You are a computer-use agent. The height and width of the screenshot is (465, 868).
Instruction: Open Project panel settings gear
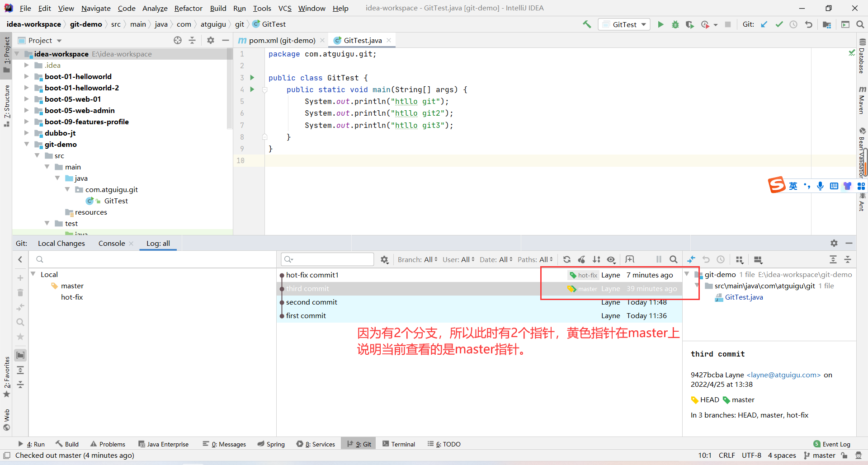coord(210,40)
